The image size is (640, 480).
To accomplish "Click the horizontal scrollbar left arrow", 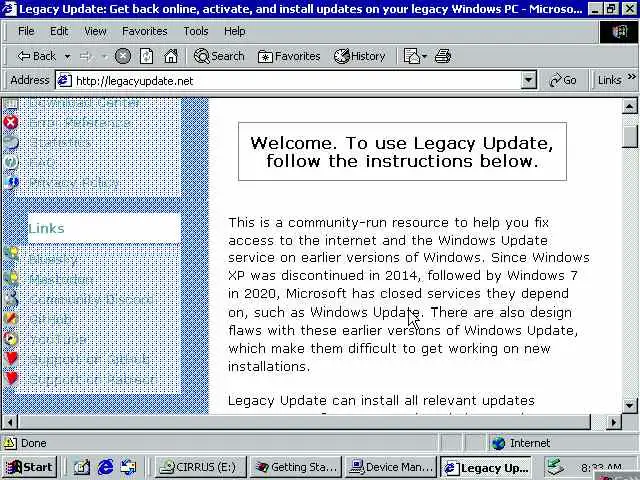I will (x=9, y=422).
